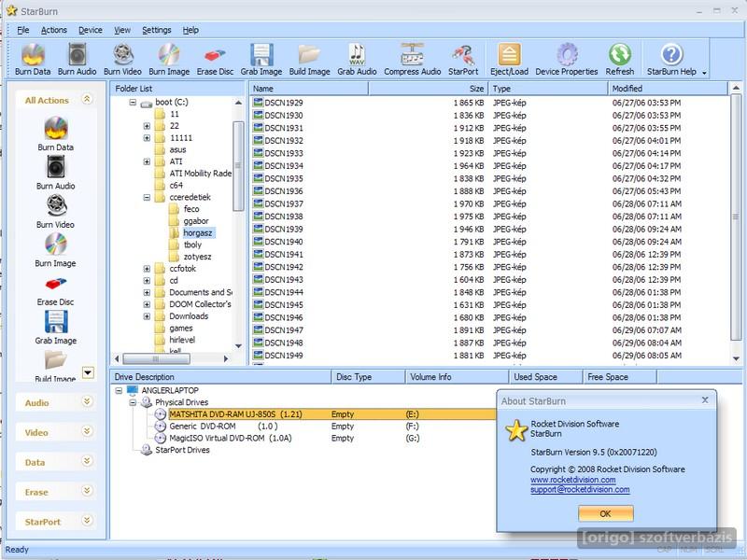The image size is (747, 560).
Task: Expand the Video sidebar panel
Action: [x=87, y=431]
